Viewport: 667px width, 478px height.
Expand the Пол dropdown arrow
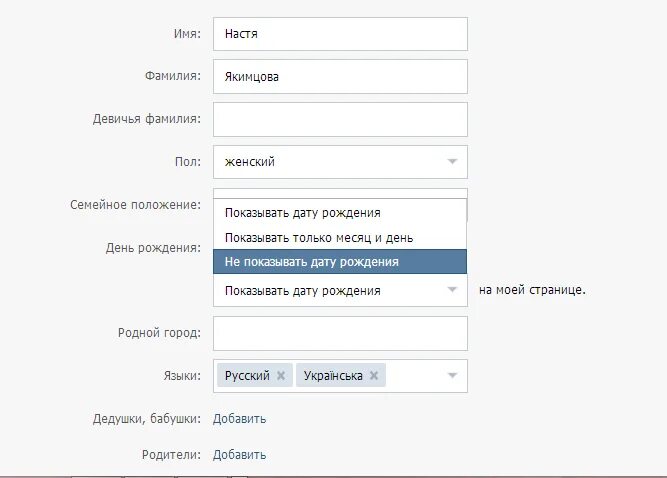pos(452,162)
